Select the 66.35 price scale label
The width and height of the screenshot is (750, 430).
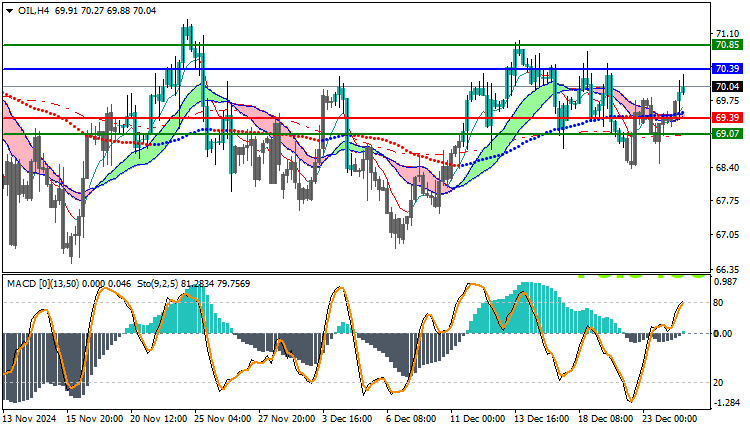(x=727, y=269)
